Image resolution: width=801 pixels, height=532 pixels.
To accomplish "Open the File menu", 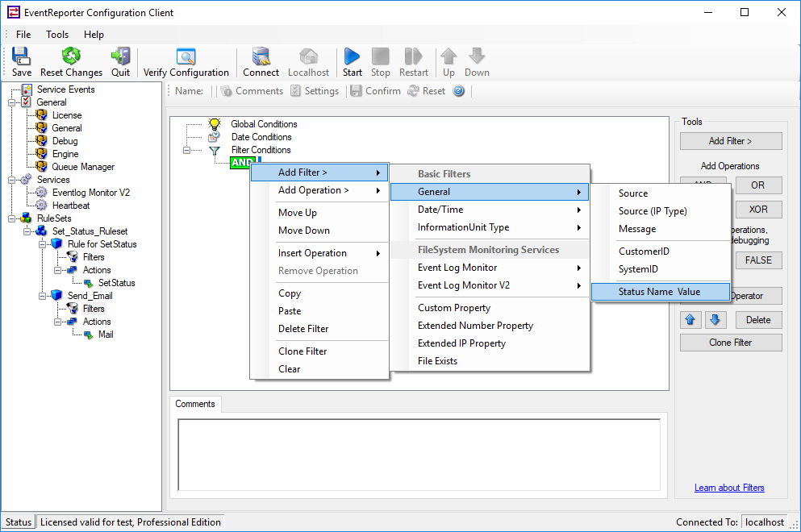I will pos(23,34).
